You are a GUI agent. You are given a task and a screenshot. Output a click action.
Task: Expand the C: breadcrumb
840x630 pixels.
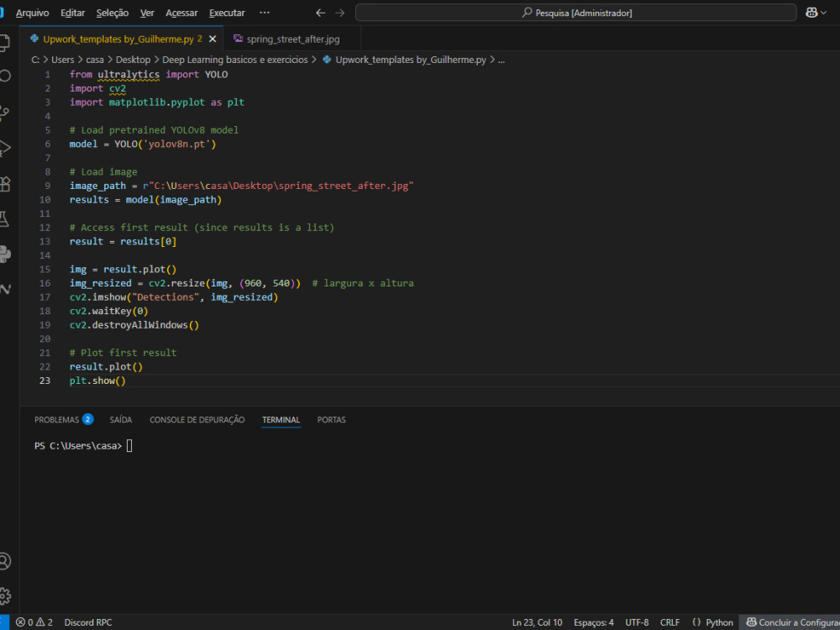(35, 60)
